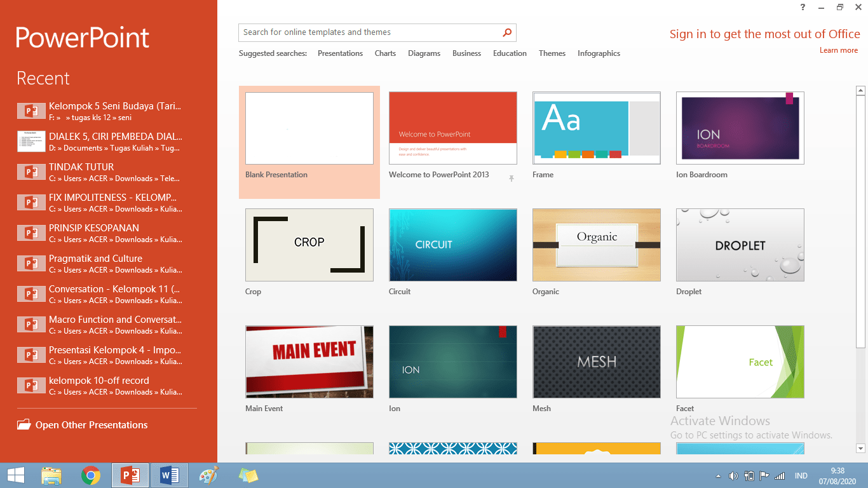Click the vertical scrollbar thumb

pos(861,222)
